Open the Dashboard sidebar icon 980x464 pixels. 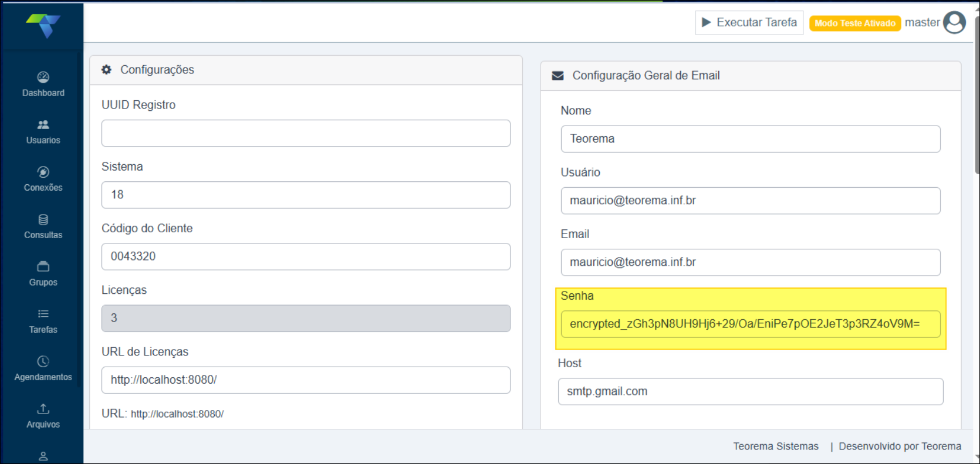pos(43,77)
